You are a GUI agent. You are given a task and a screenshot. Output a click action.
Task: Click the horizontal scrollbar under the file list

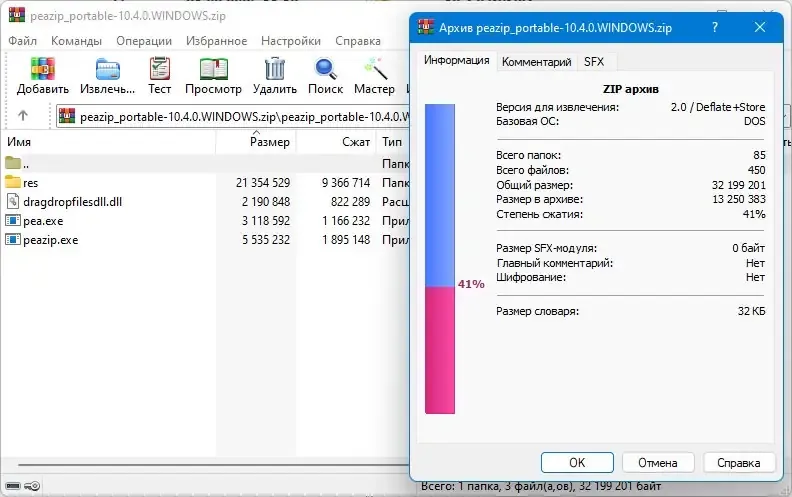tap(212, 465)
